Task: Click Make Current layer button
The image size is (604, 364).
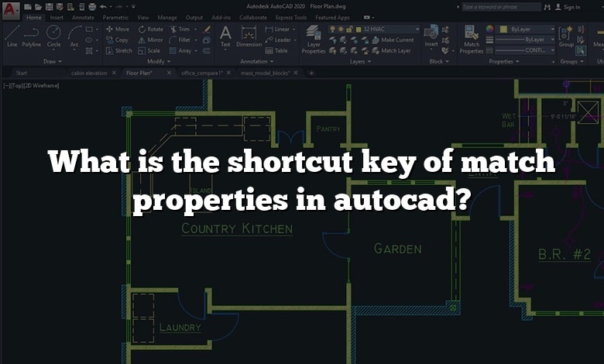Action: 393,39
